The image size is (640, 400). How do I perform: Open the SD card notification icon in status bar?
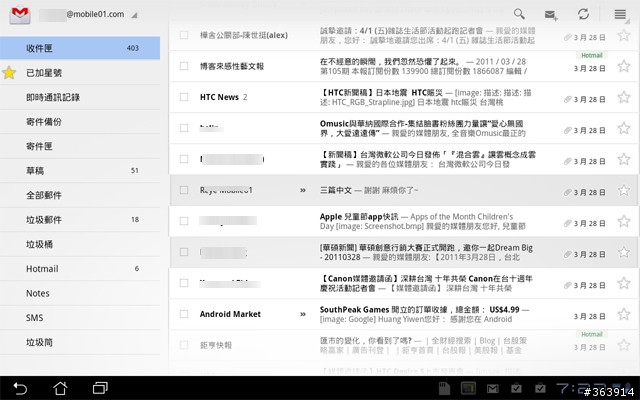click(x=444, y=388)
